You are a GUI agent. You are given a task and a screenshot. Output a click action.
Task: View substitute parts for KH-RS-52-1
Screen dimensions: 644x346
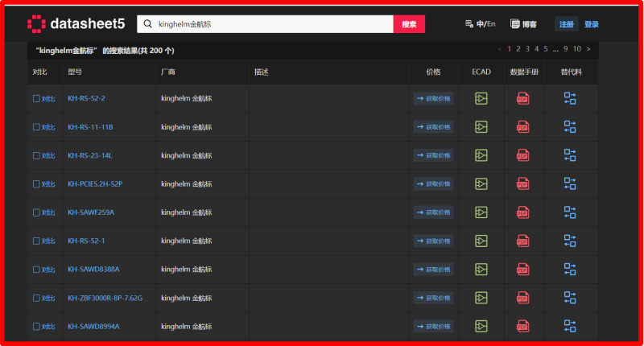[x=570, y=241]
